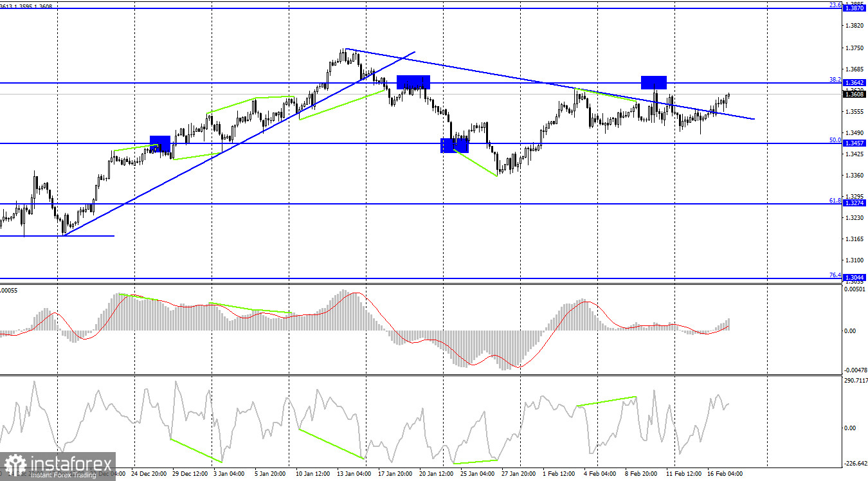Click the oscillator scale value -226.642
The image size is (868, 481).
pos(854,463)
